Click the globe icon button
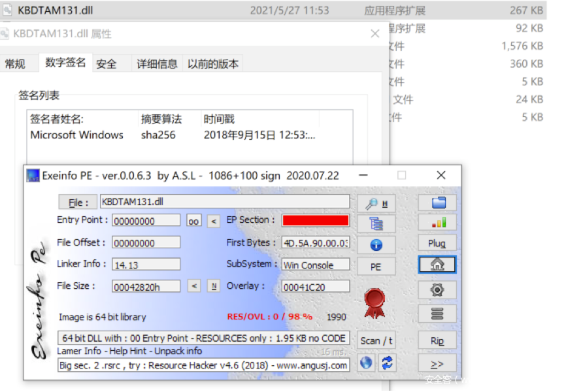566x392 pixels. click(x=366, y=363)
